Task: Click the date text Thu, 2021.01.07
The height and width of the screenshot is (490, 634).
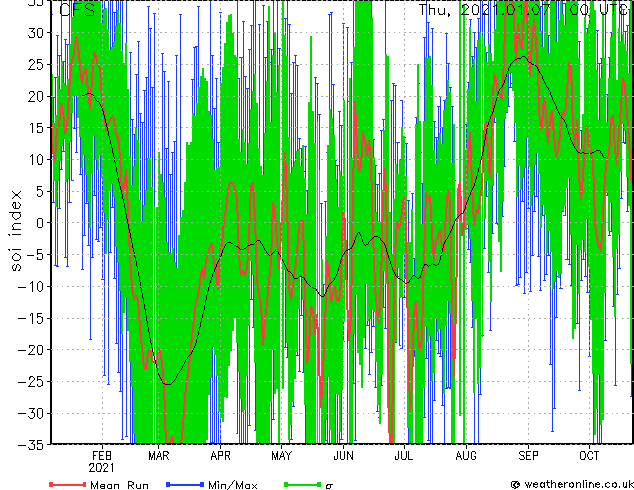Action: point(484,10)
